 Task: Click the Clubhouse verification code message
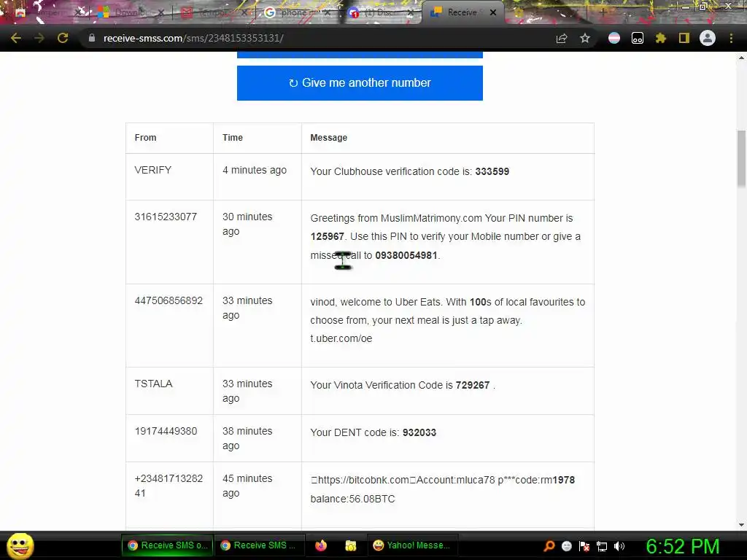[x=410, y=171]
